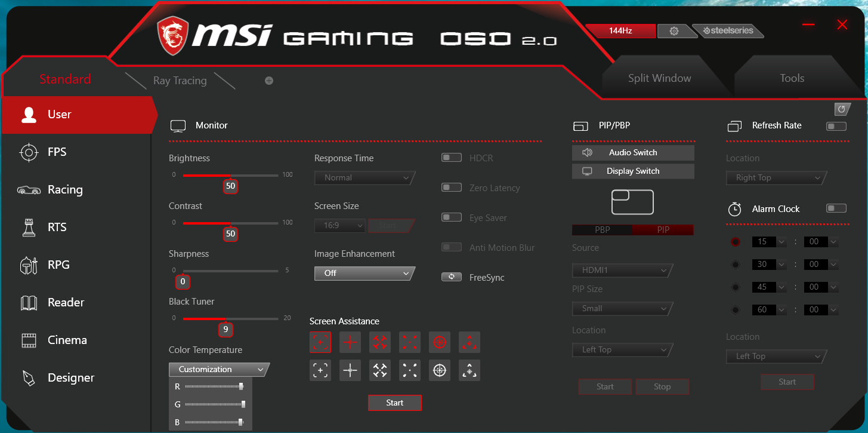Open the Screen Size 16:9 dropdown
Screen dimensions: 868x433
339,226
